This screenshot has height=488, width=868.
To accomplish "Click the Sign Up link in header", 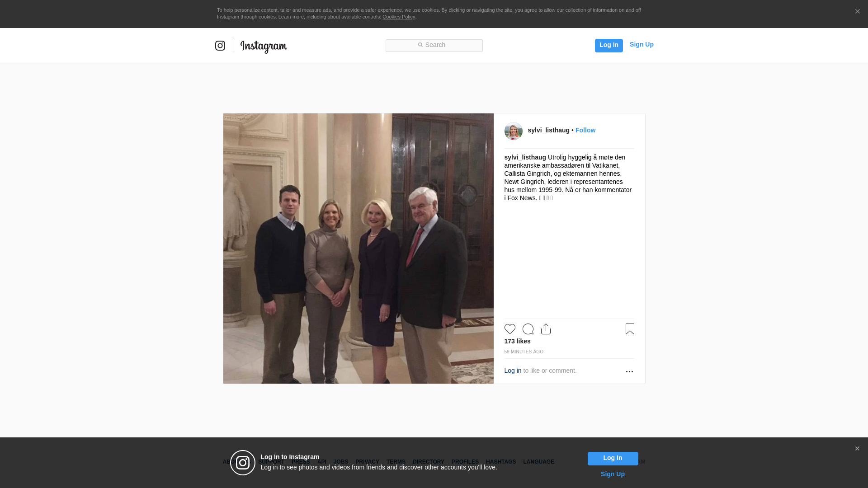I will [642, 44].
